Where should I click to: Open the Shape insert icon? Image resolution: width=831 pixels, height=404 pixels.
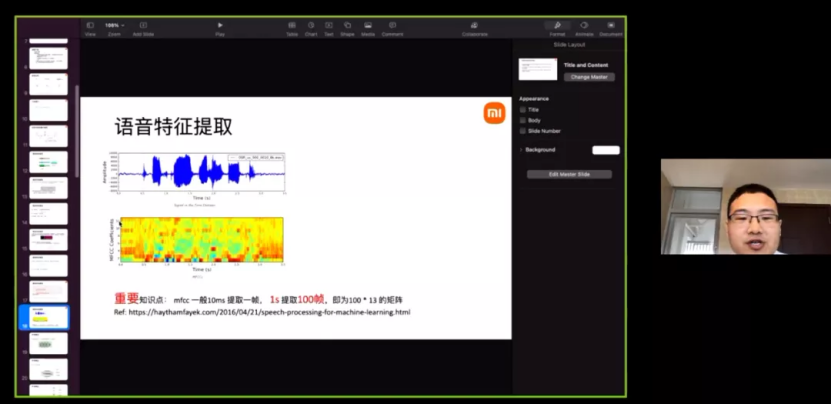347,25
